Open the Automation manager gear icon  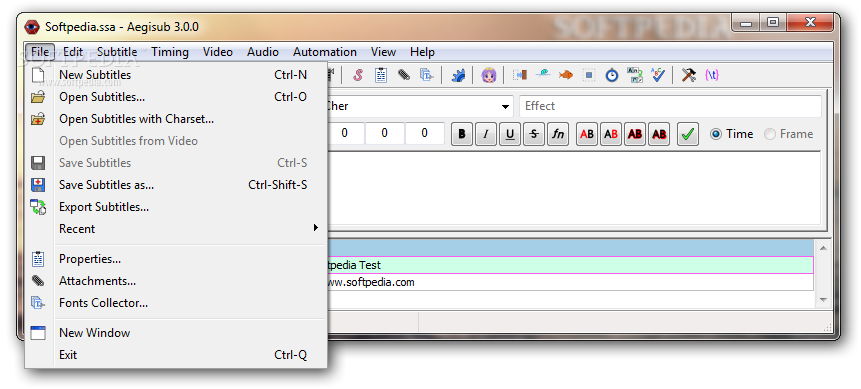(x=458, y=75)
